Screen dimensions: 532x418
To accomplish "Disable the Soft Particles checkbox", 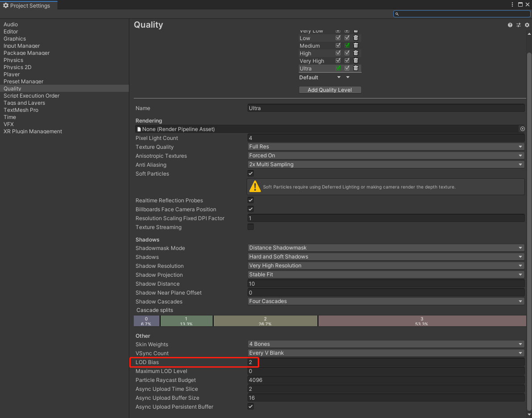I will click(251, 174).
